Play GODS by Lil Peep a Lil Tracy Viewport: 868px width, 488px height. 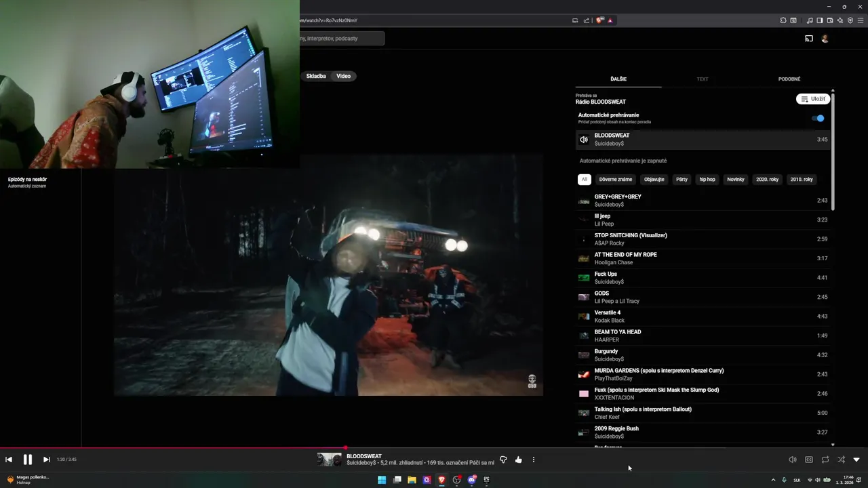[703, 297]
